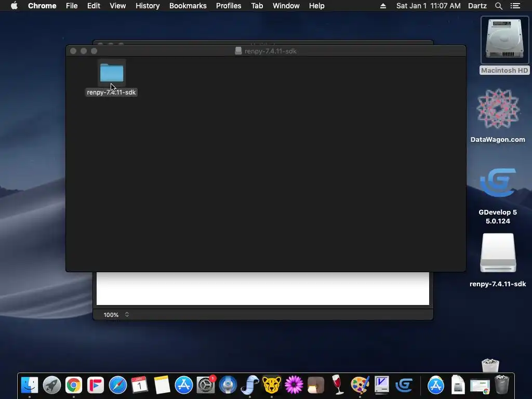
Task: Open the Trash in the Dock
Action: click(x=502, y=385)
